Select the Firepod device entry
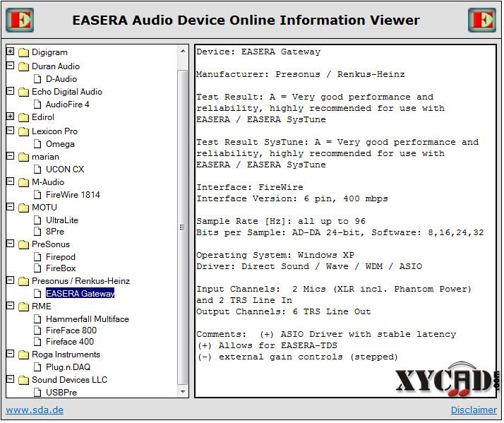This screenshot has height=423, width=504. pos(61,256)
